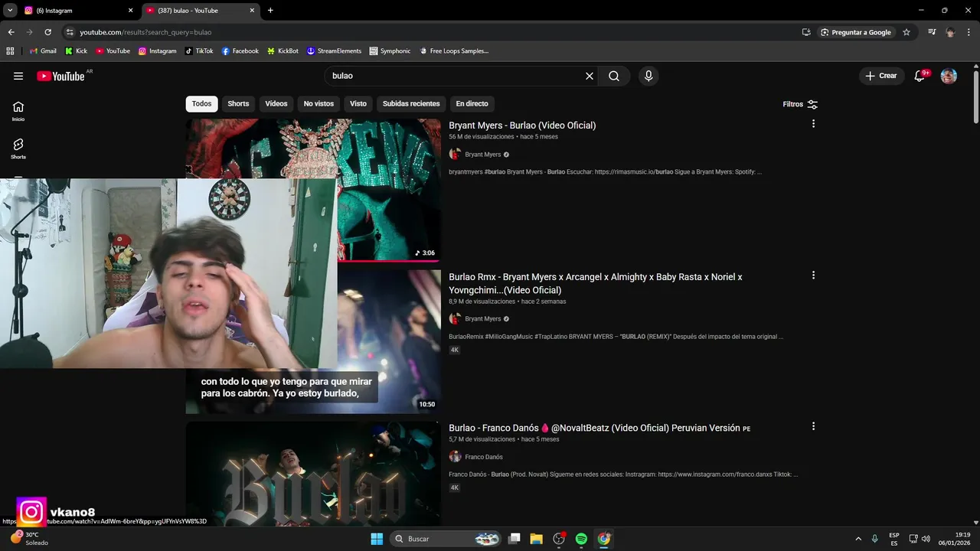
Task: Bookmark this page with the star
Action: tap(906, 32)
